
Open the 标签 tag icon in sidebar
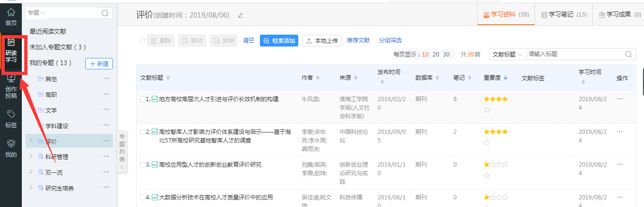pos(10,119)
